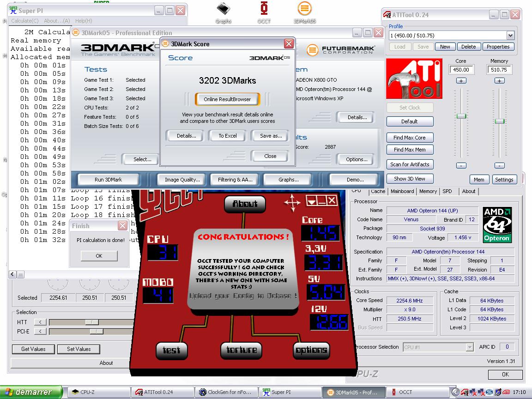Open the Calculate(C) menu in Super PI
Image resolution: width=532 pixels, height=399 pixels.
click(x=25, y=21)
